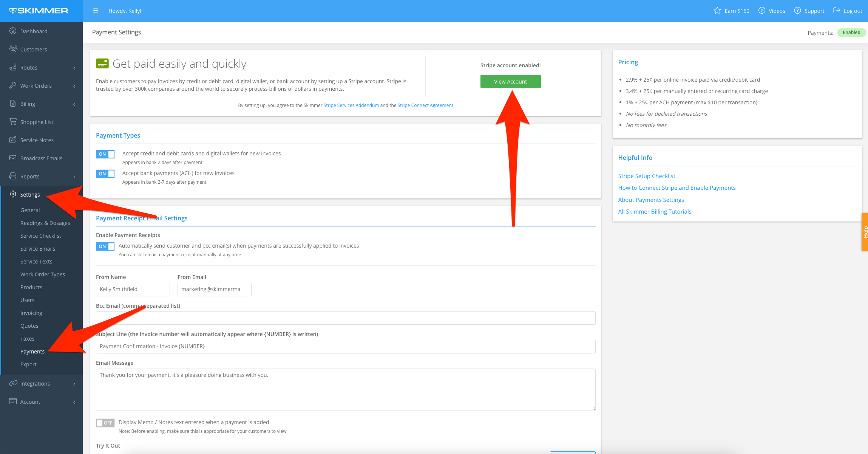868x454 pixels.
Task: Click the Support question mark icon
Action: pyautogui.click(x=797, y=11)
